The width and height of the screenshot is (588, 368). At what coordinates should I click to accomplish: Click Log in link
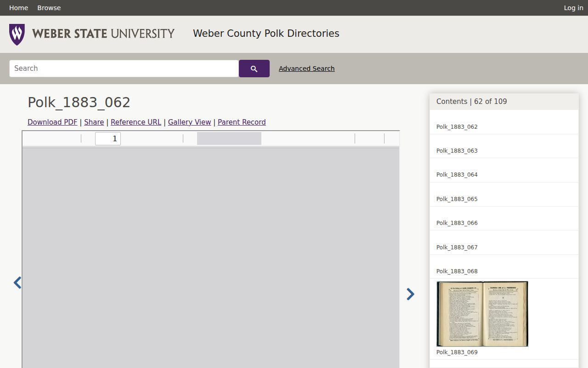573,8
